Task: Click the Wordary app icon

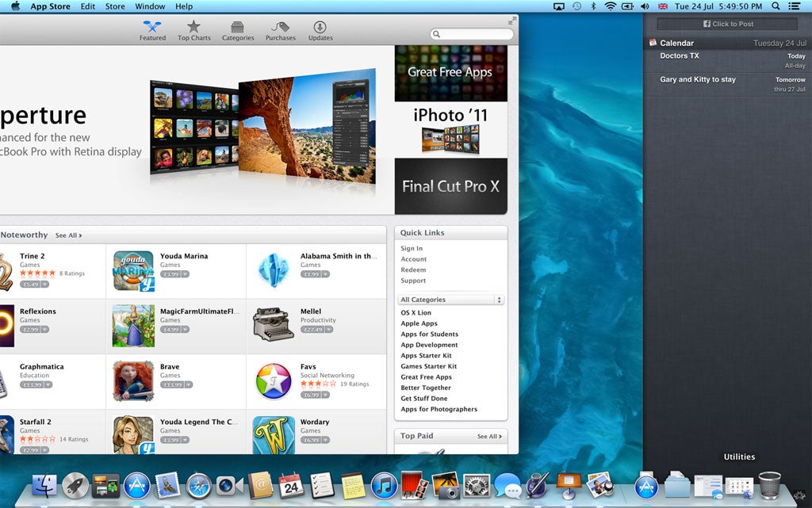Action: 274,435
